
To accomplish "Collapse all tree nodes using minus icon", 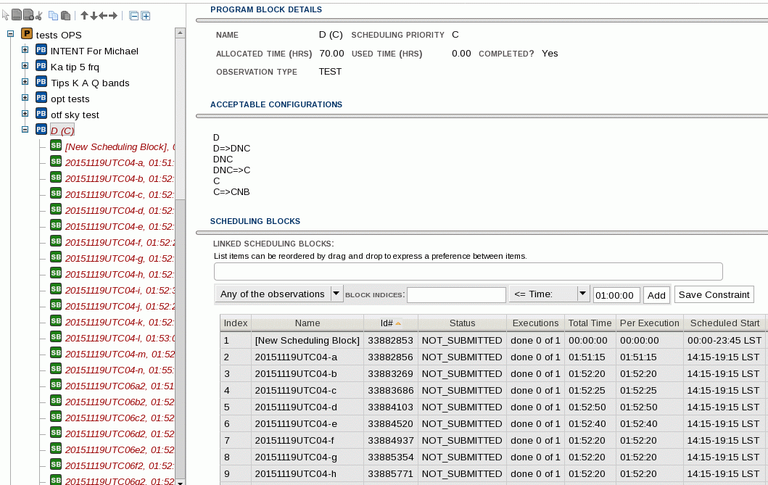I will 133,16.
